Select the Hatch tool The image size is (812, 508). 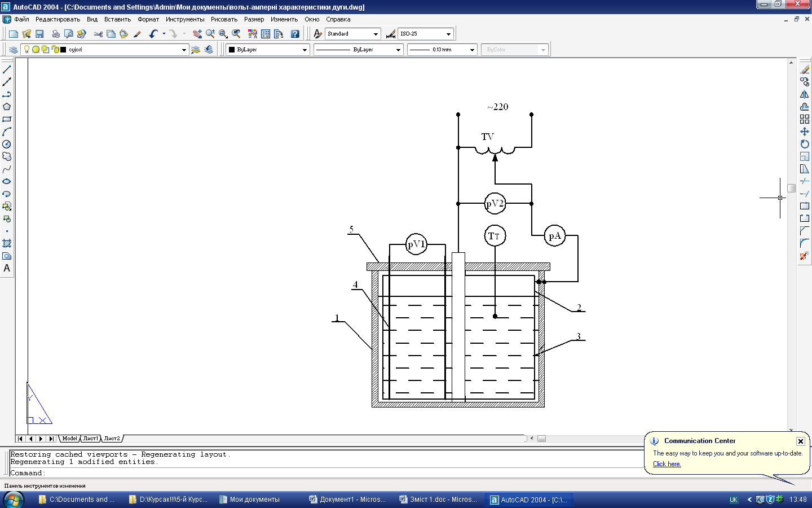coord(7,243)
